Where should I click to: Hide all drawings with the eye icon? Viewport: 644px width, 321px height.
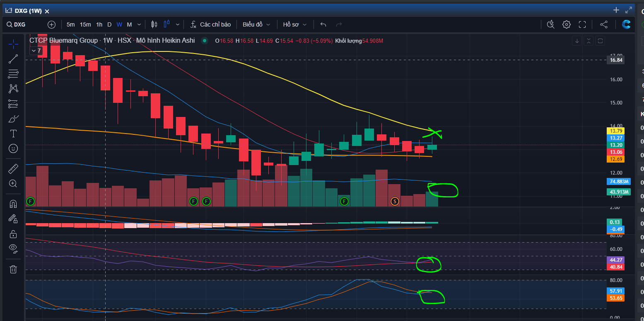tap(13, 248)
